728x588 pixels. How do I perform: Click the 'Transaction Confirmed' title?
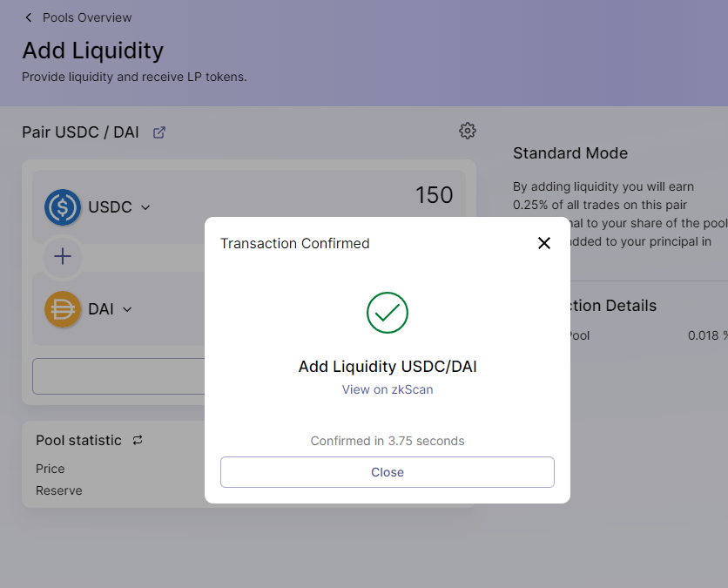click(x=295, y=243)
